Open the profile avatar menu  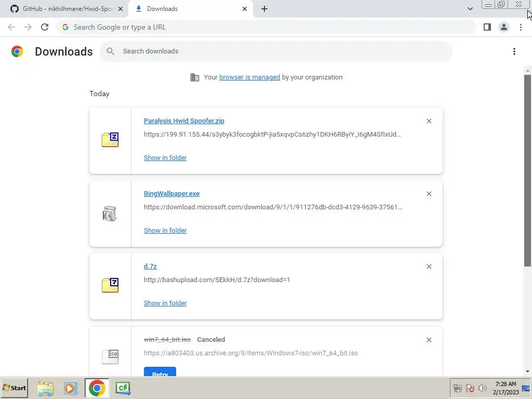click(x=504, y=27)
